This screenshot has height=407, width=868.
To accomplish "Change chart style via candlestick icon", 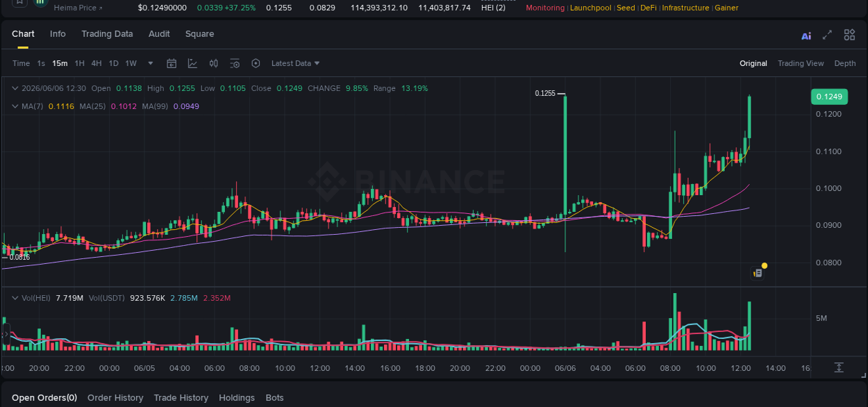I will pos(214,63).
